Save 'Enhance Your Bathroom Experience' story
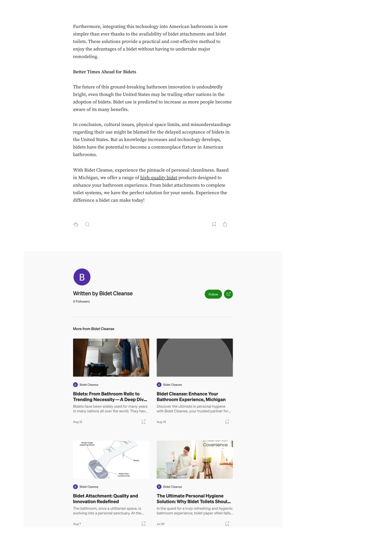This screenshot has height=555, width=392. (x=227, y=422)
